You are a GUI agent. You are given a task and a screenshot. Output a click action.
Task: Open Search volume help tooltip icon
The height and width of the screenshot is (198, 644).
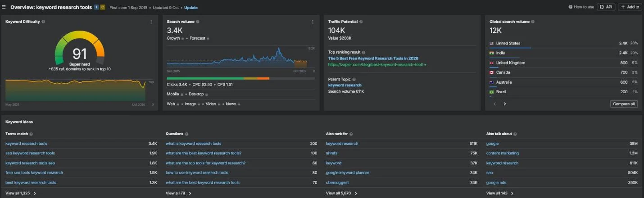pos(198,22)
